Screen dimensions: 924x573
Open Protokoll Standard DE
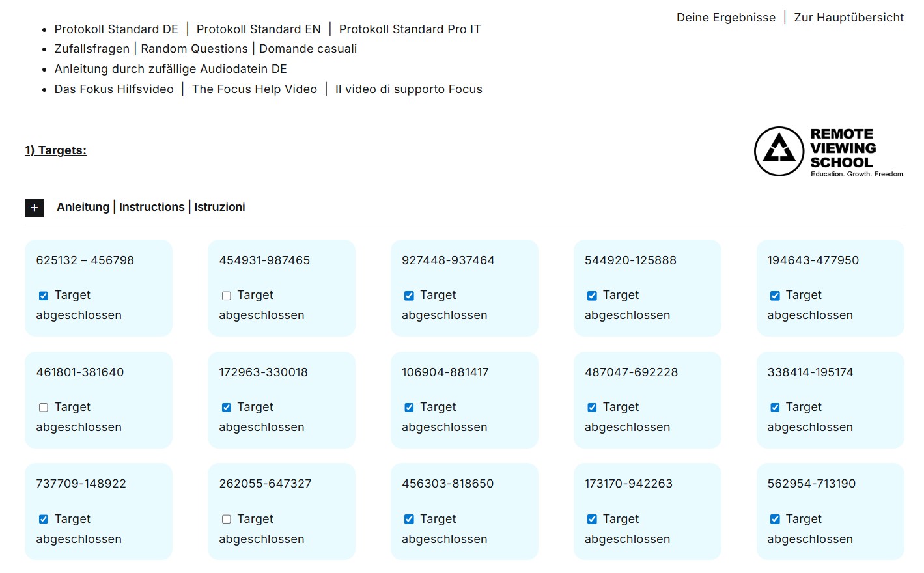click(x=116, y=29)
